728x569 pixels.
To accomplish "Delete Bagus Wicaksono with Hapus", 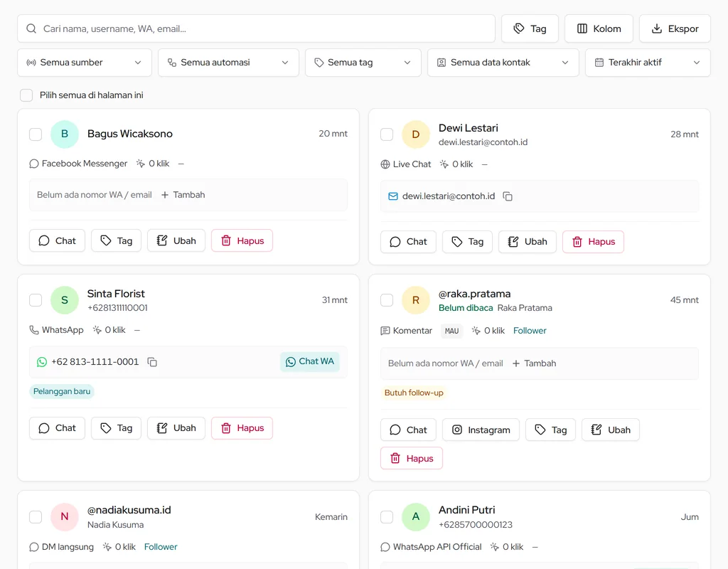I will coord(242,240).
